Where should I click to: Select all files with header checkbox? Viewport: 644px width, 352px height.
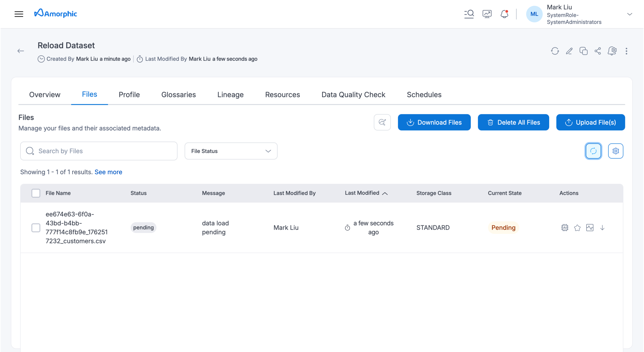pos(36,193)
